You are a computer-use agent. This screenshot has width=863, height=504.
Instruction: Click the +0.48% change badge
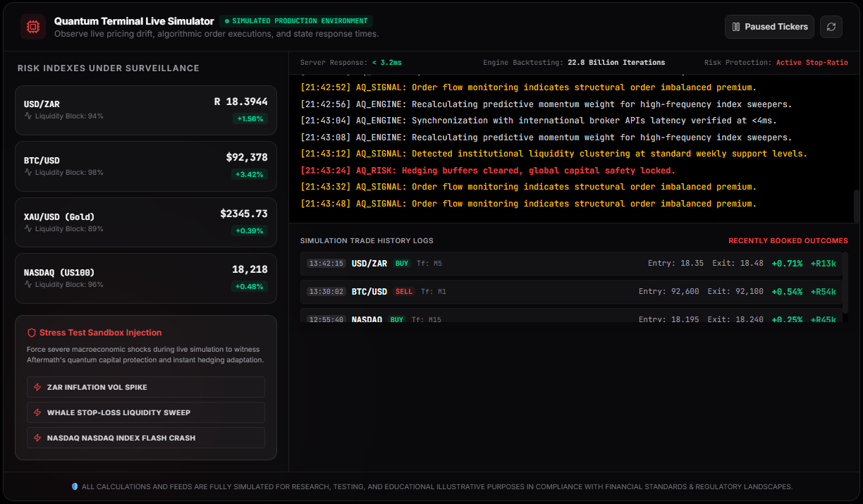coord(250,286)
